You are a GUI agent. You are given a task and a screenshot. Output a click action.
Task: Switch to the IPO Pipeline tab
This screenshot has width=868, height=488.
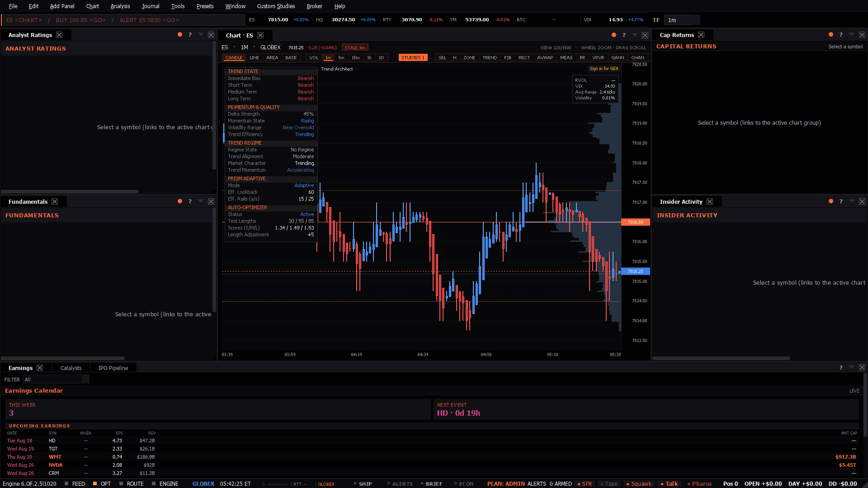tap(113, 368)
